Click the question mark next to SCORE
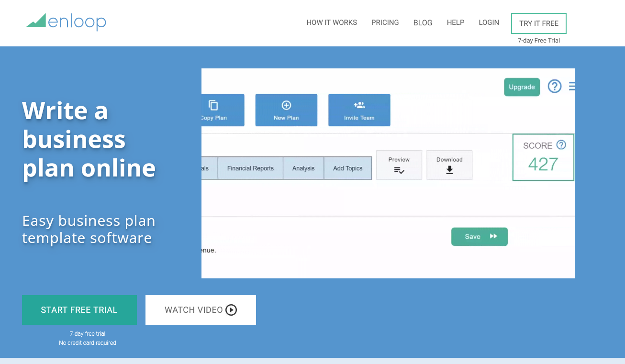625x364 pixels. coord(561,145)
